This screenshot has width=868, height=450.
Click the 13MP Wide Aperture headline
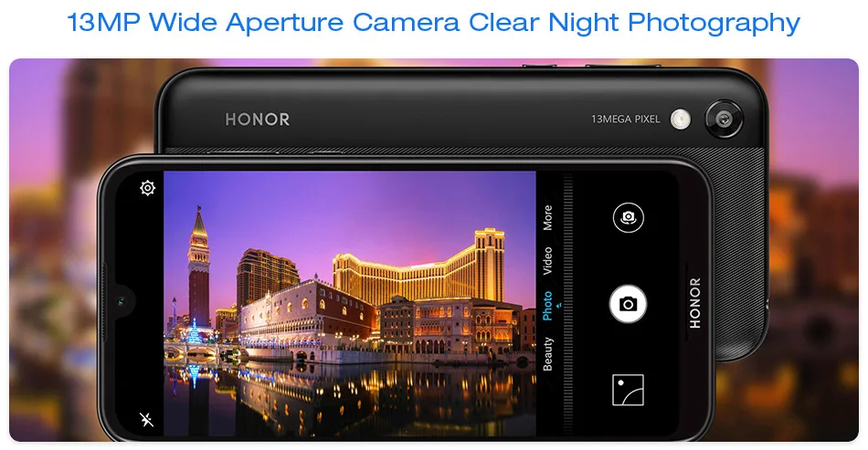pyautogui.click(x=433, y=23)
